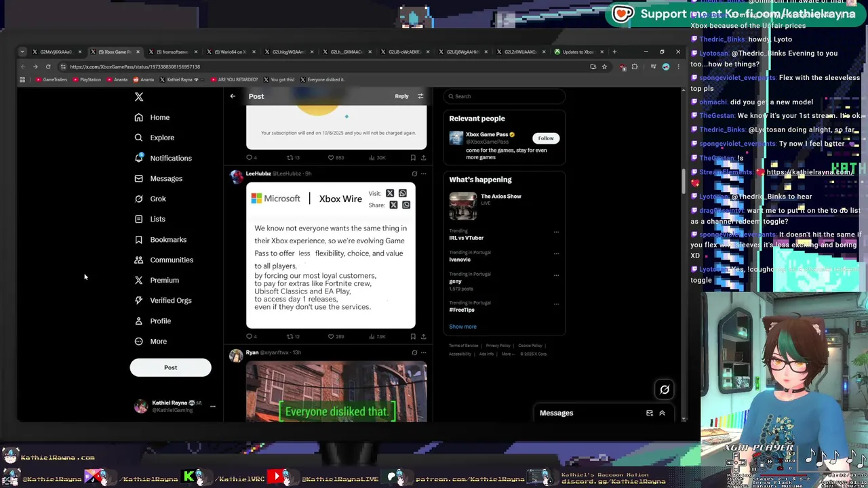Click the Premium sidebar icon
Screen dimensions: 868x488
click(138, 280)
